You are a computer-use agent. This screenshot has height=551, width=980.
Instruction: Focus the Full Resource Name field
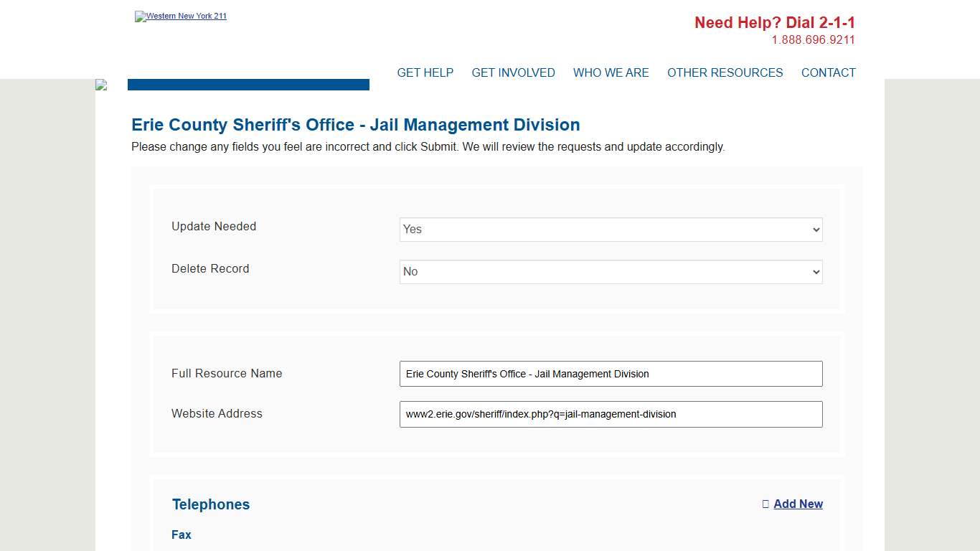(x=611, y=374)
